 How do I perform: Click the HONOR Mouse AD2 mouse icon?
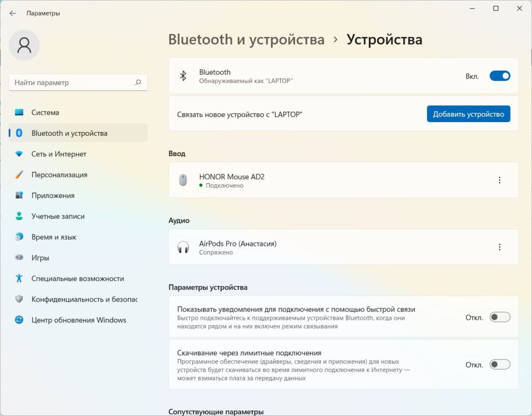(183, 180)
